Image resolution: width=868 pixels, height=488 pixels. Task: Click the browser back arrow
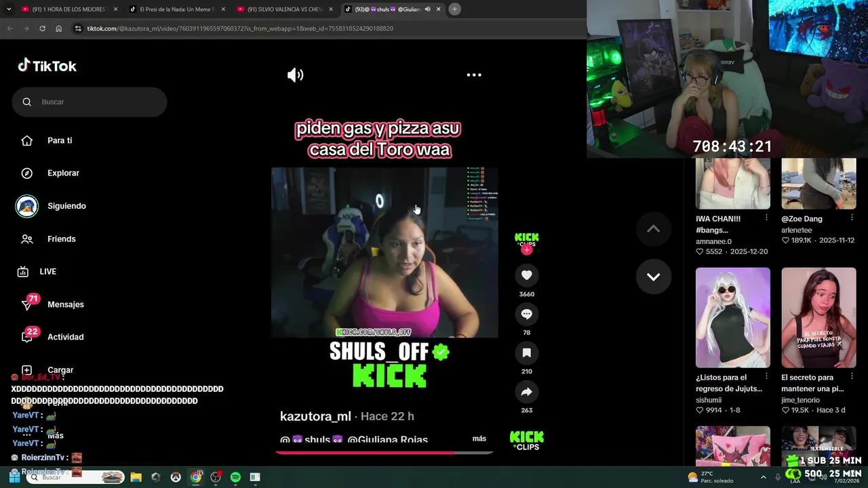point(9,28)
